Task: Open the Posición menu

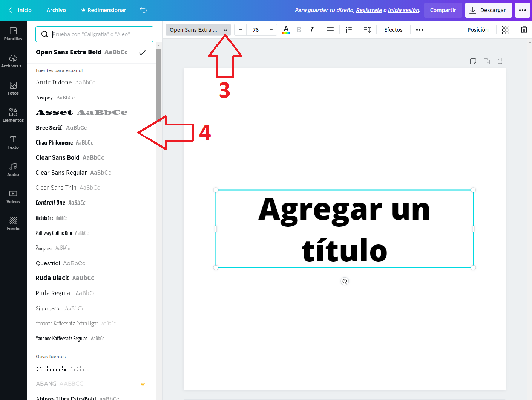Action: pos(478,30)
